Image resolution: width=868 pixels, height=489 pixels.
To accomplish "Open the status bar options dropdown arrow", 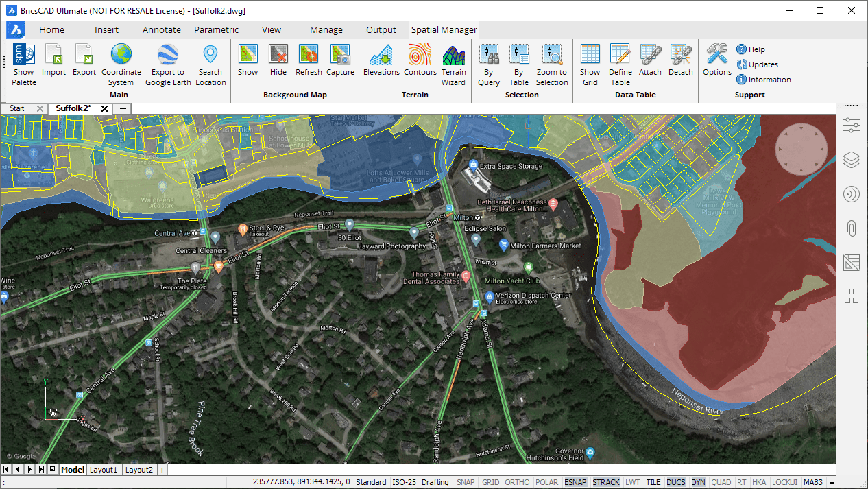I will tap(832, 483).
